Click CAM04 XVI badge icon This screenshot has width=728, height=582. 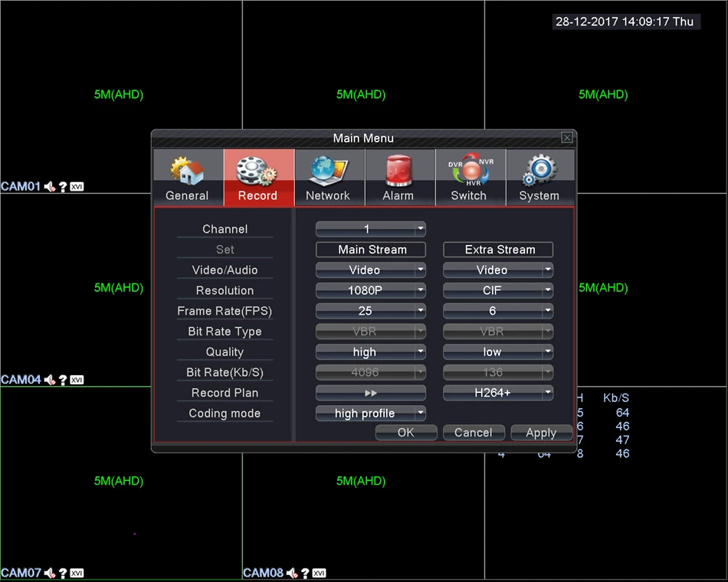[x=77, y=380]
